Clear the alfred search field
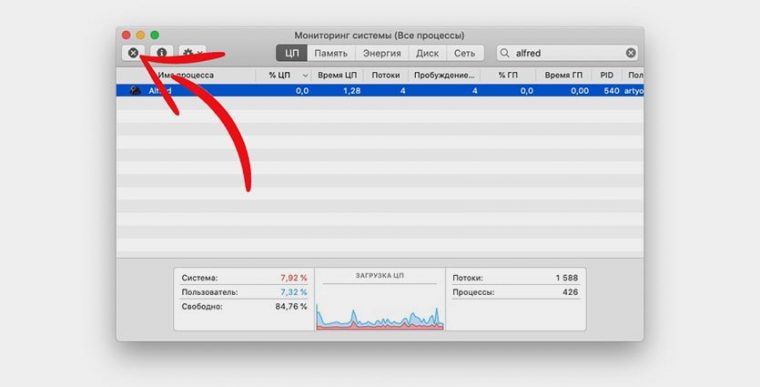 click(631, 53)
